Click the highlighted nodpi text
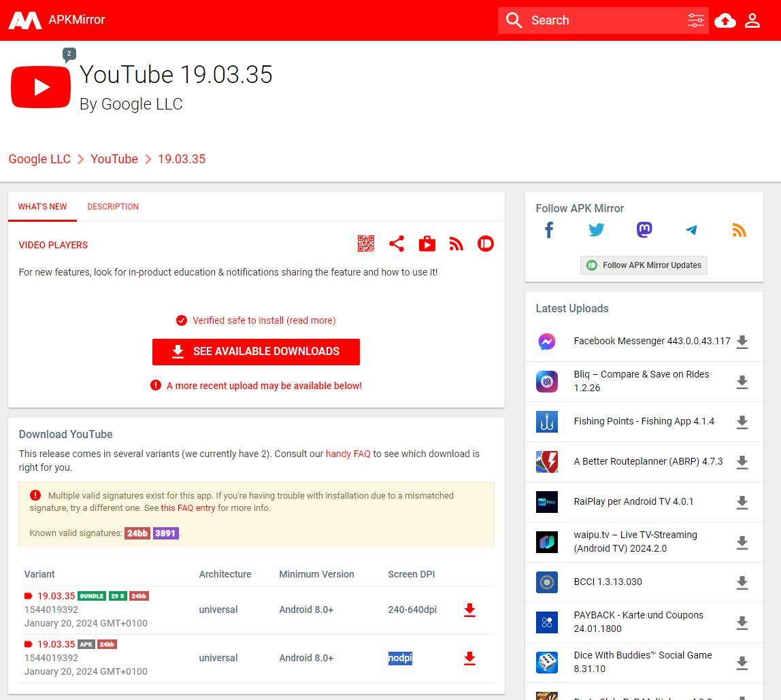The image size is (781, 700). (400, 658)
